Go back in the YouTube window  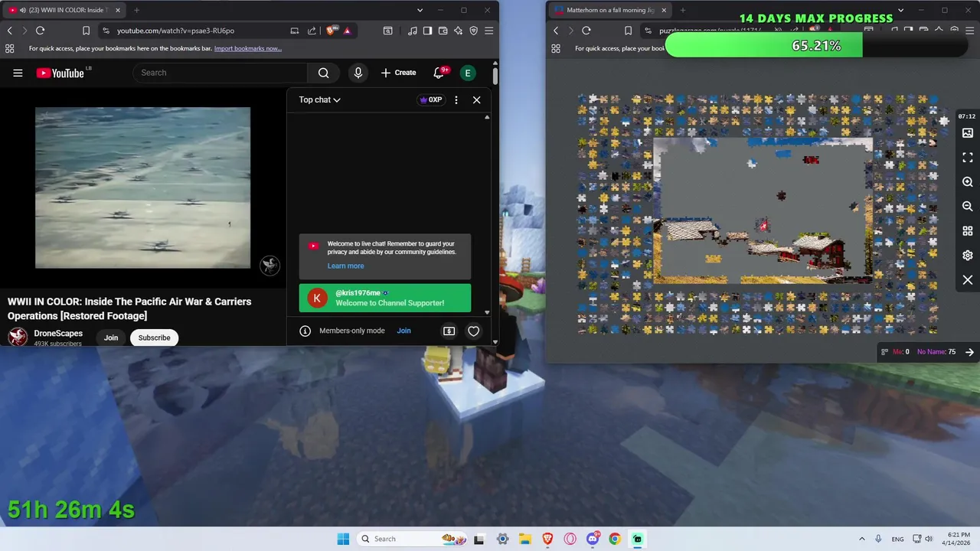[x=9, y=31]
